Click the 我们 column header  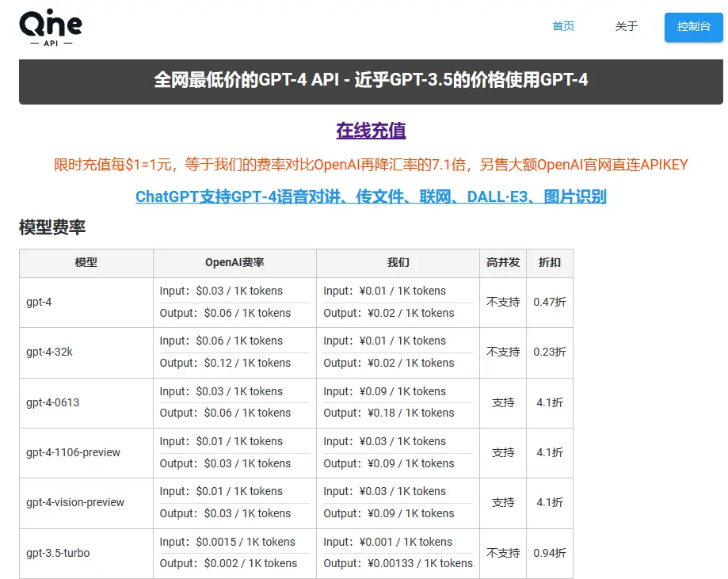396,263
